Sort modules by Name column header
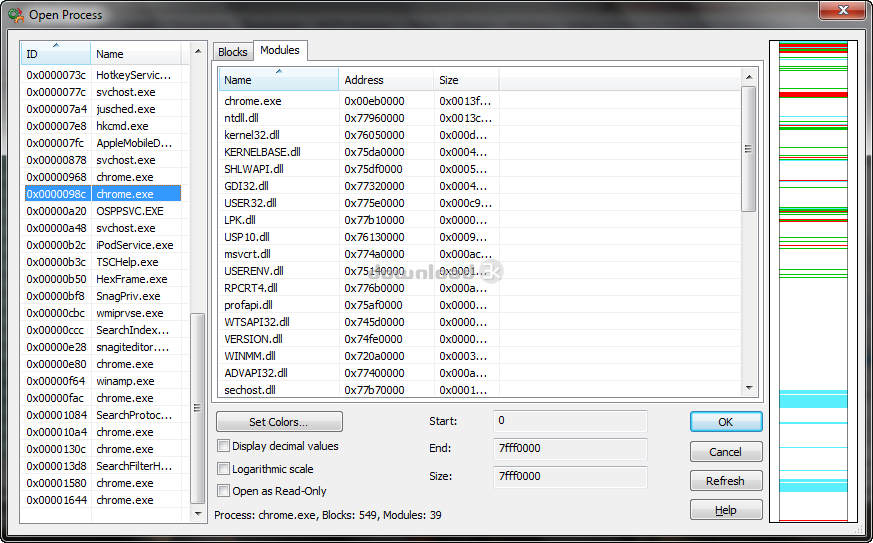 coord(278,80)
